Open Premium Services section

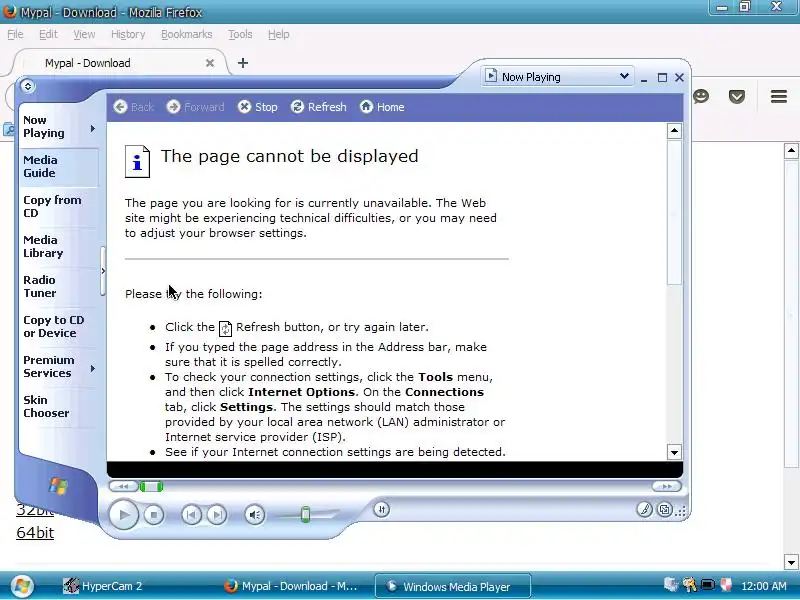[x=48, y=366]
